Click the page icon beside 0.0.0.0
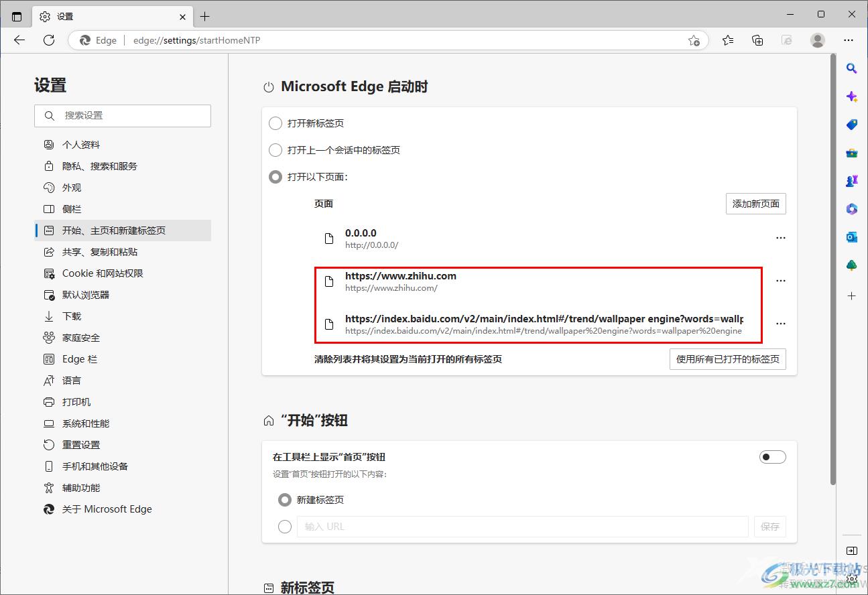Viewport: 868px width, 595px height. click(329, 239)
